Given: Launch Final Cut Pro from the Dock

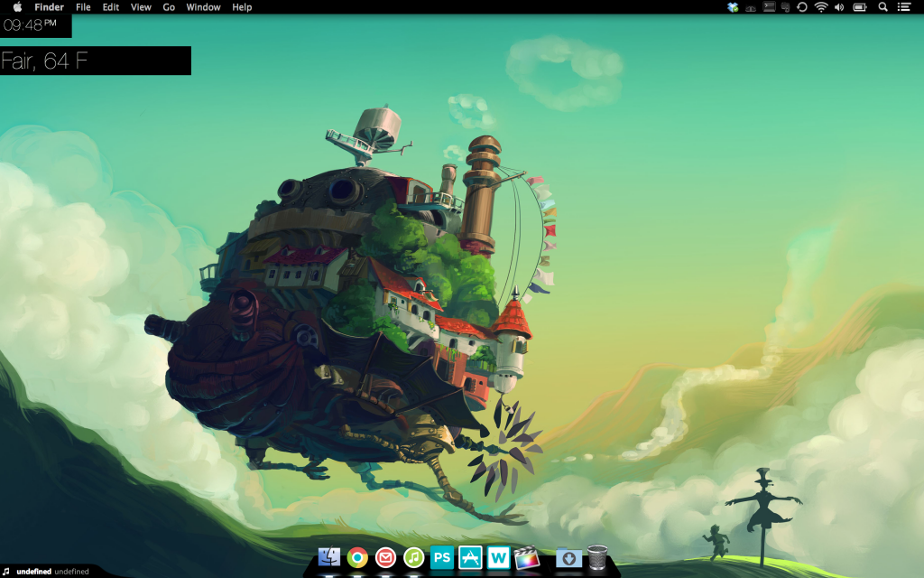Looking at the screenshot, I should click(x=527, y=556).
